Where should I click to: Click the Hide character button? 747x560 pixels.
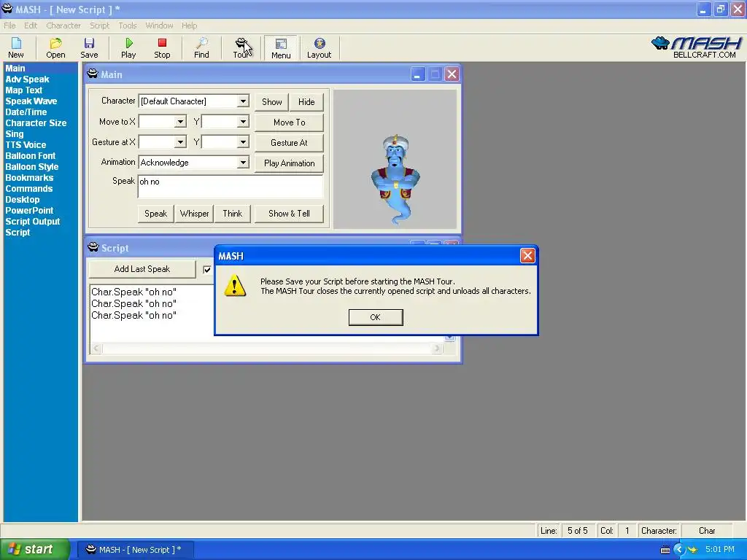point(306,102)
